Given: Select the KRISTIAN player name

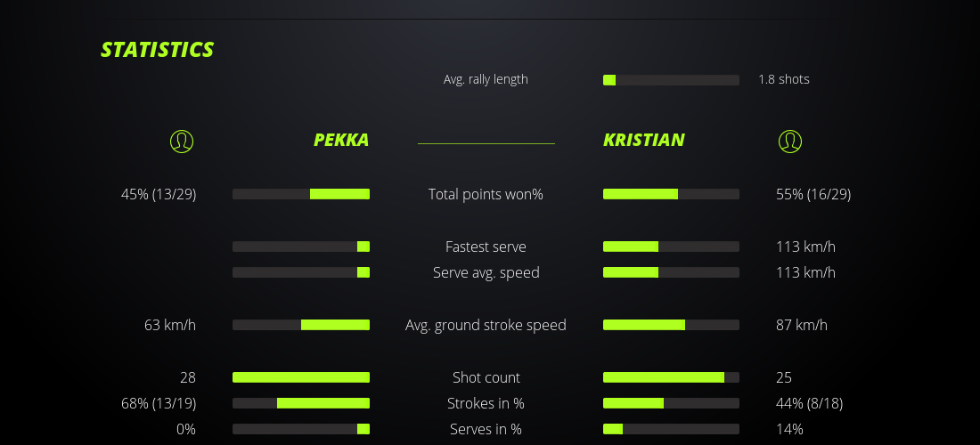Looking at the screenshot, I should point(644,140).
